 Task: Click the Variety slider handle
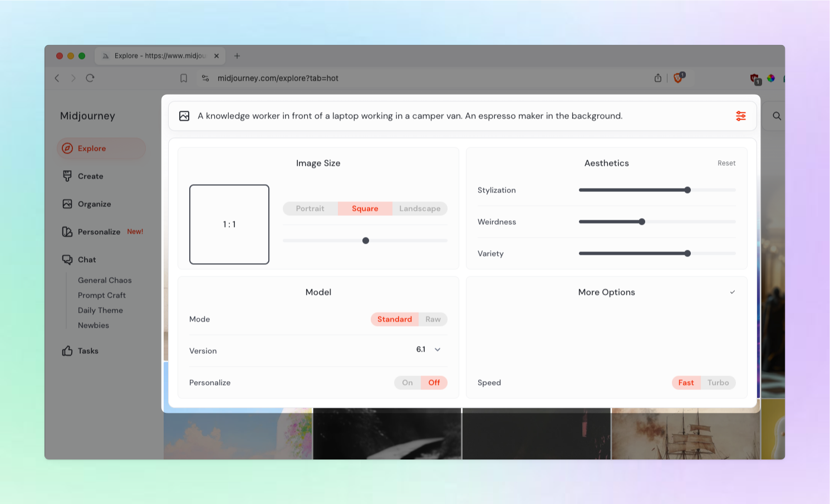pos(687,254)
